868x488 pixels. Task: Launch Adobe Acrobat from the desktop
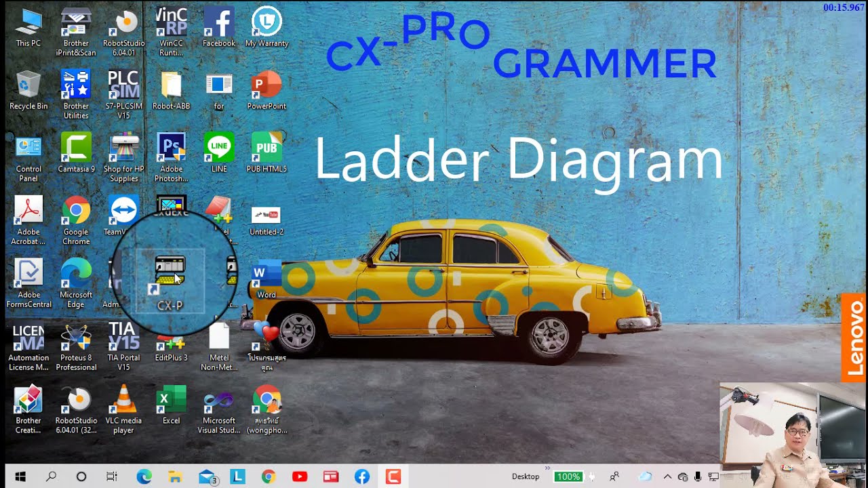(28, 220)
